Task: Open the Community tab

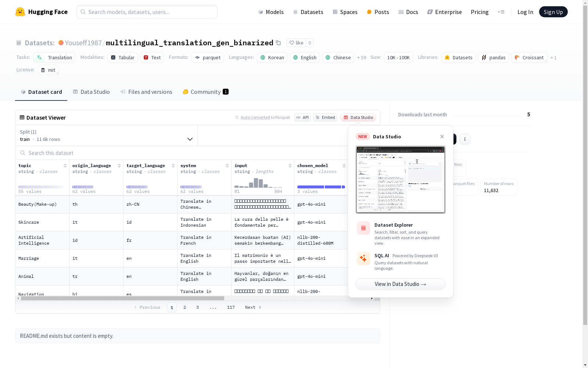Action: pos(205,92)
